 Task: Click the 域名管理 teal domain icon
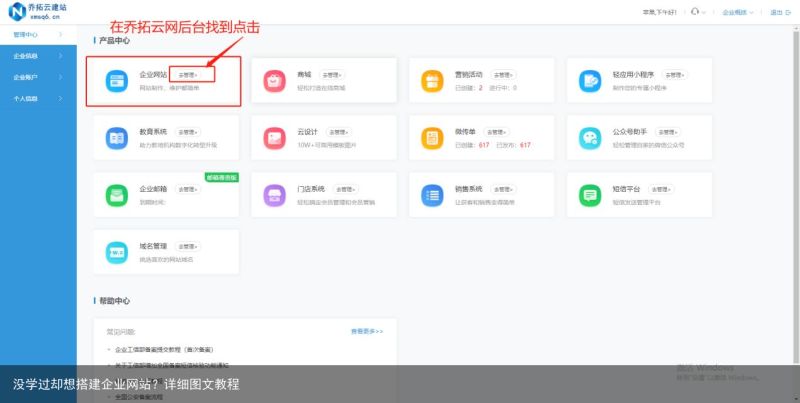[117, 253]
